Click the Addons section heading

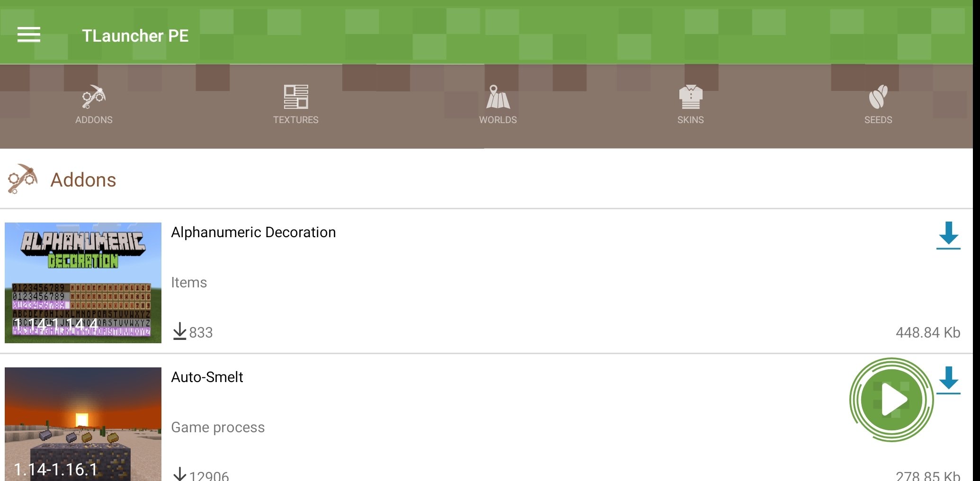(83, 180)
